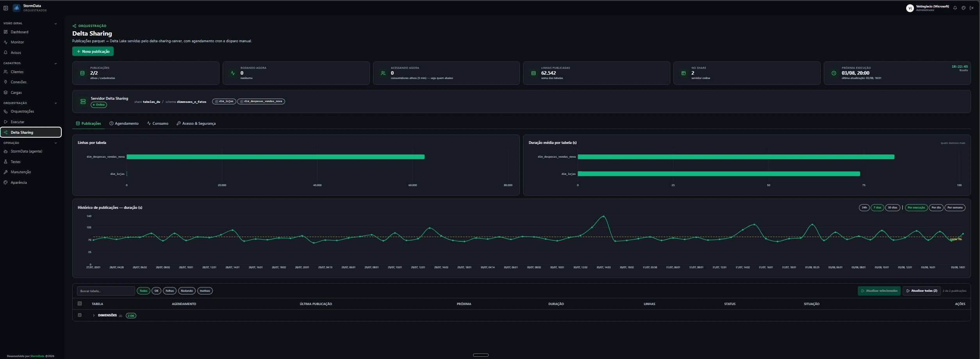Click the Aparência palette icon in sidebar
This screenshot has width=980, height=359.
pos(5,183)
